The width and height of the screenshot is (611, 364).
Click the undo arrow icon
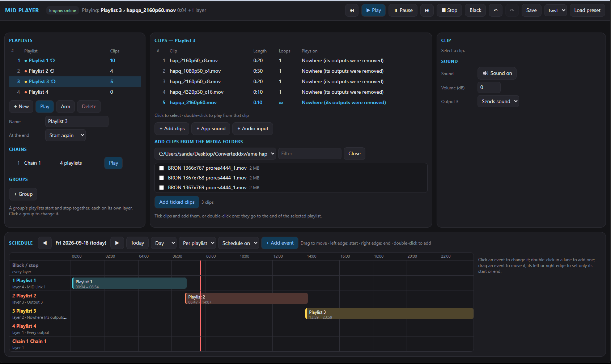(x=496, y=10)
